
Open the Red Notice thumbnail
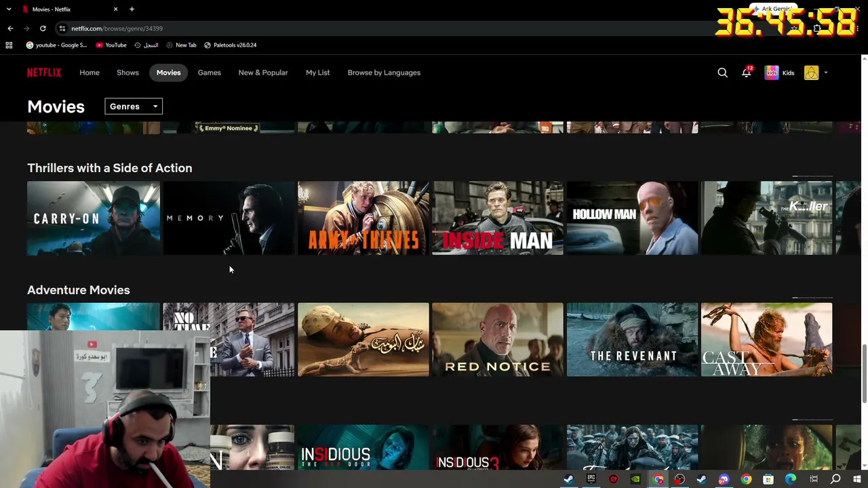click(498, 340)
